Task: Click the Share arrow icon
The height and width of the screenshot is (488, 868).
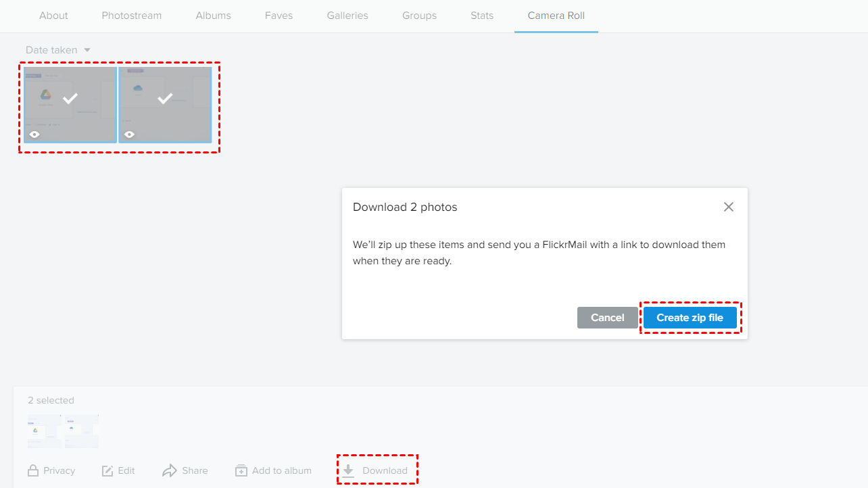Action: 169,470
